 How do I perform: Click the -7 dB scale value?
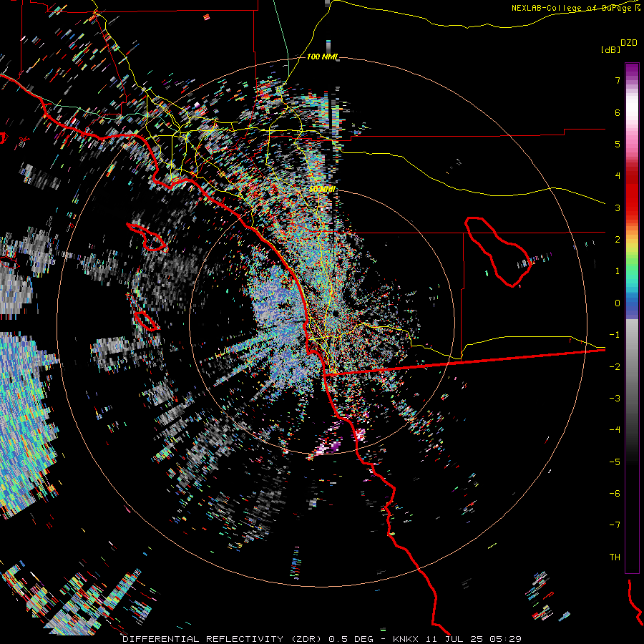[615, 525]
